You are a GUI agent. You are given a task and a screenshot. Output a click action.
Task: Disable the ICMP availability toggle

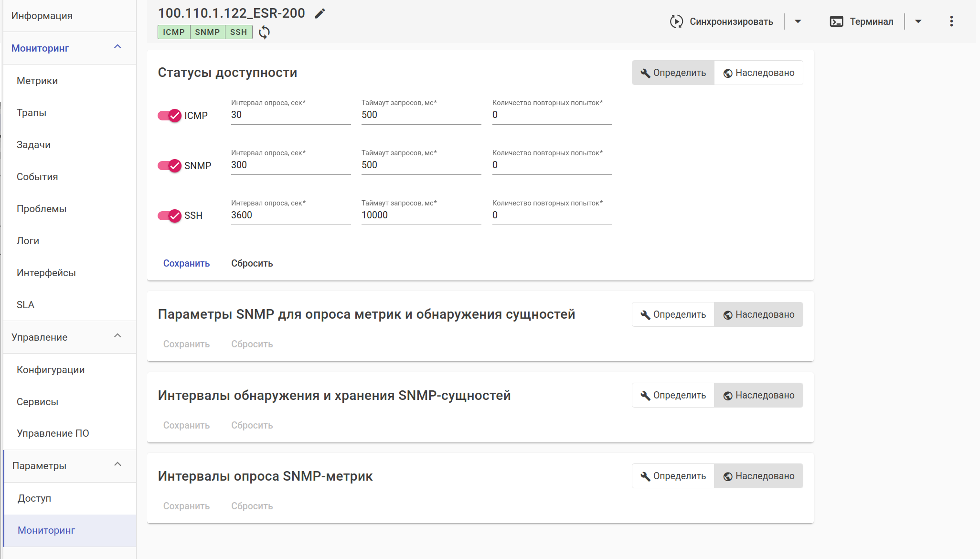(170, 116)
